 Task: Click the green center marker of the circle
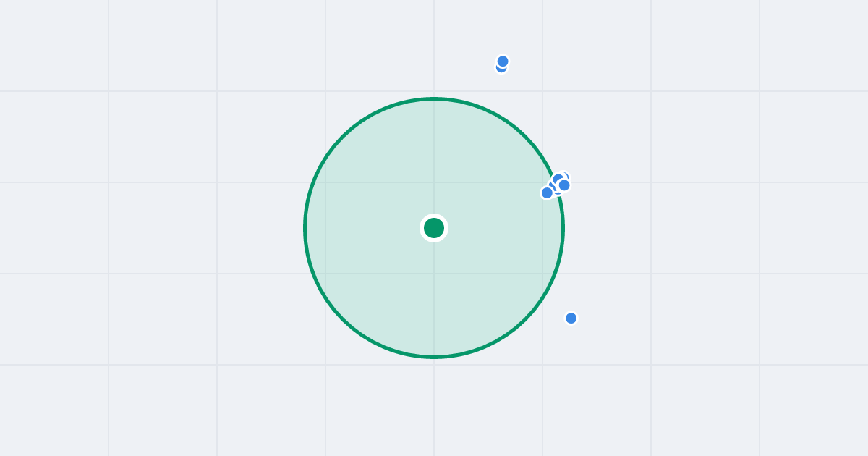pyautogui.click(x=434, y=228)
